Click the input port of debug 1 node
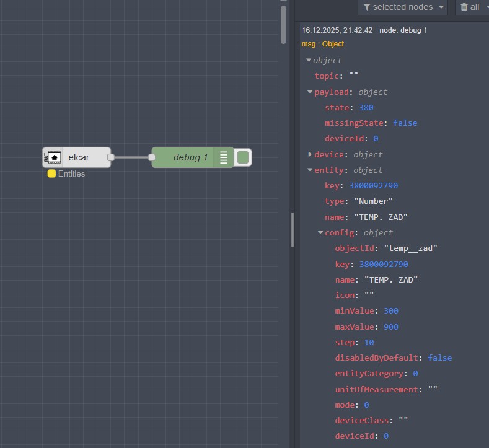Screen dimensions: 489x448 click(x=152, y=157)
